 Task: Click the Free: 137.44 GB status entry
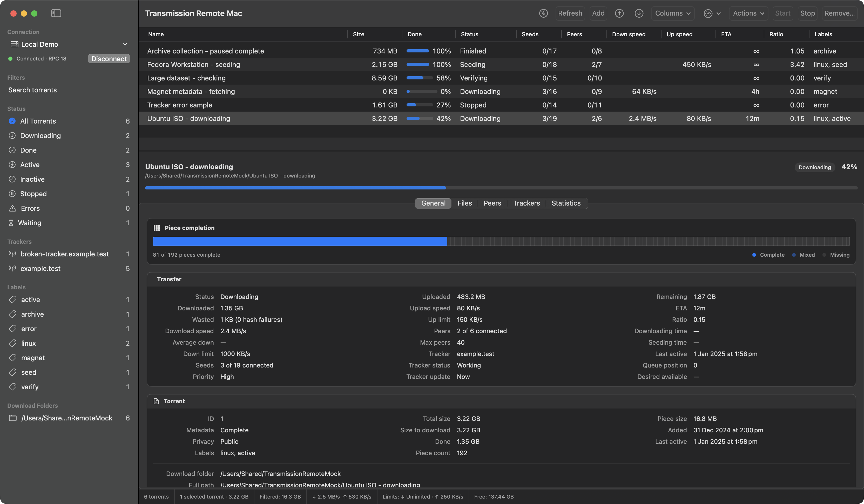point(494,496)
